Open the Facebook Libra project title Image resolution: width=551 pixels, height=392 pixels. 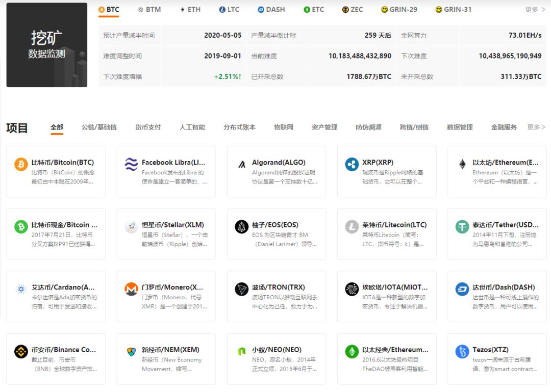(173, 162)
